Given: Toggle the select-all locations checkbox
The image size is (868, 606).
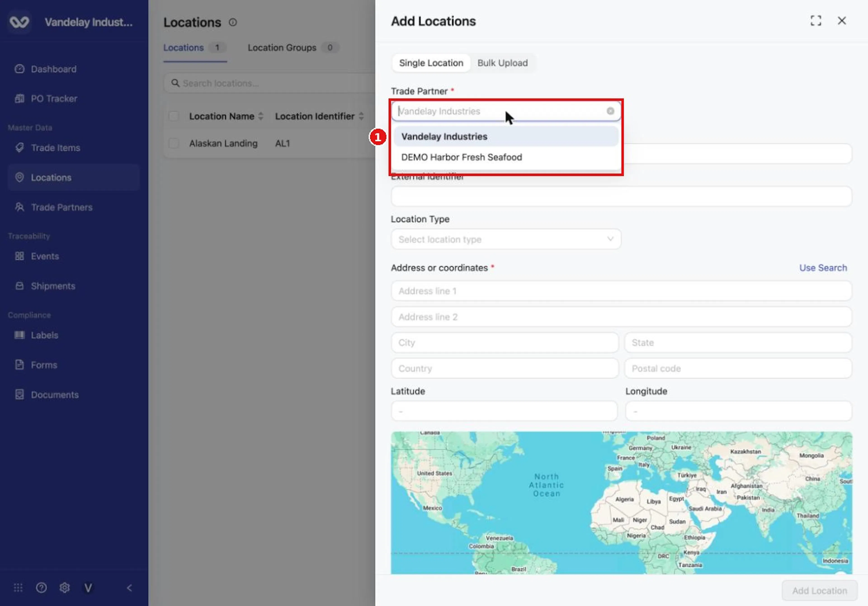Looking at the screenshot, I should point(174,116).
